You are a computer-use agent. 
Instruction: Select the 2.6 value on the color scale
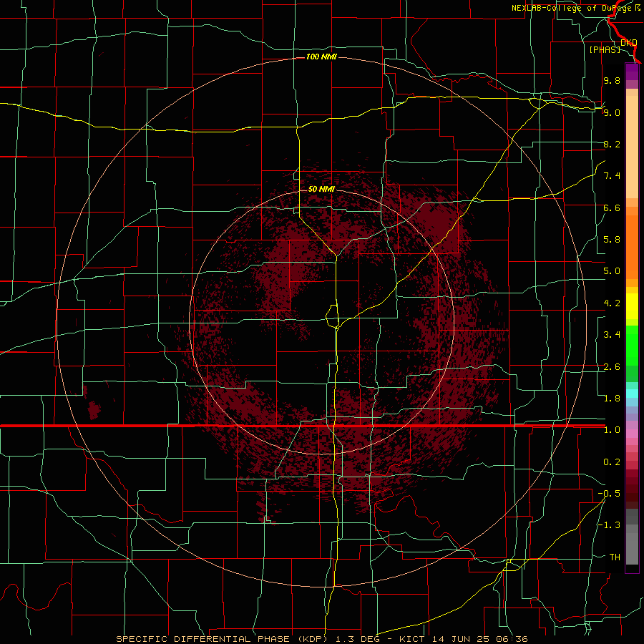[x=612, y=367]
